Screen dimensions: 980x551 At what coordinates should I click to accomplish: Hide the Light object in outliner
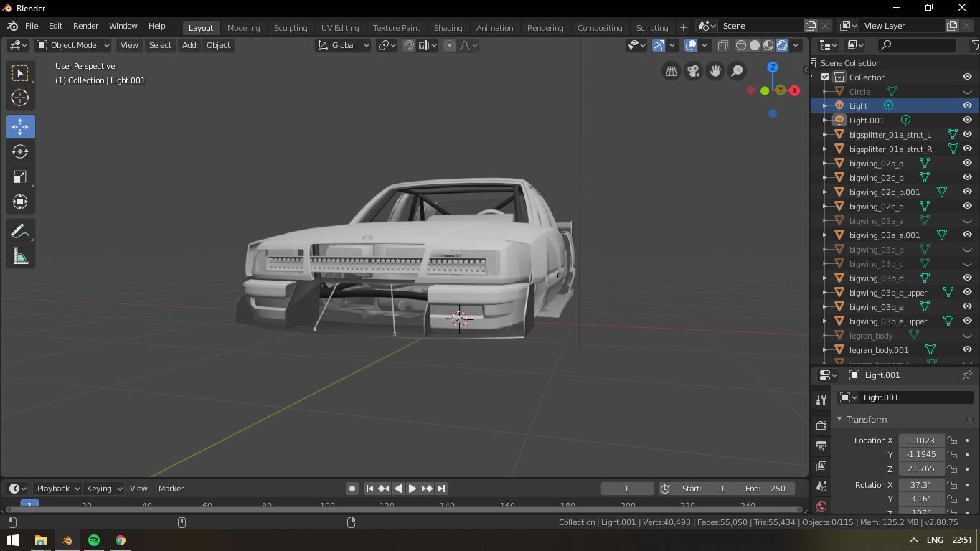(967, 105)
